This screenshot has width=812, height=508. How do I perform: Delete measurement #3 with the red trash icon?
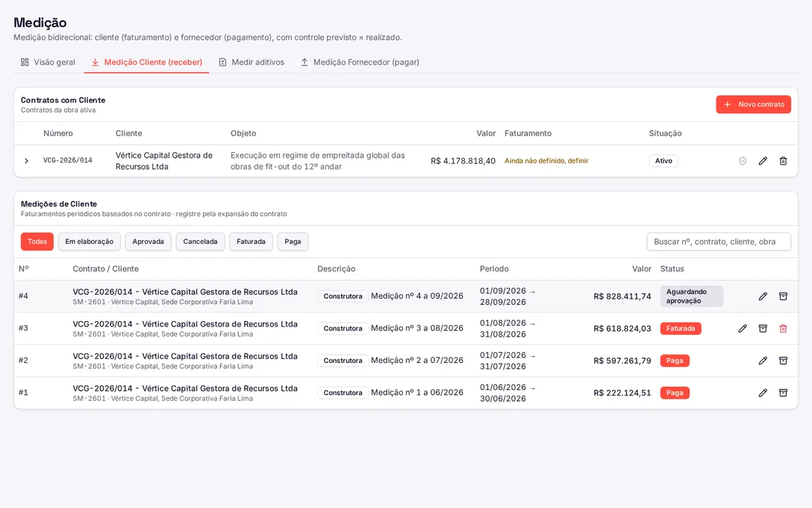(783, 329)
